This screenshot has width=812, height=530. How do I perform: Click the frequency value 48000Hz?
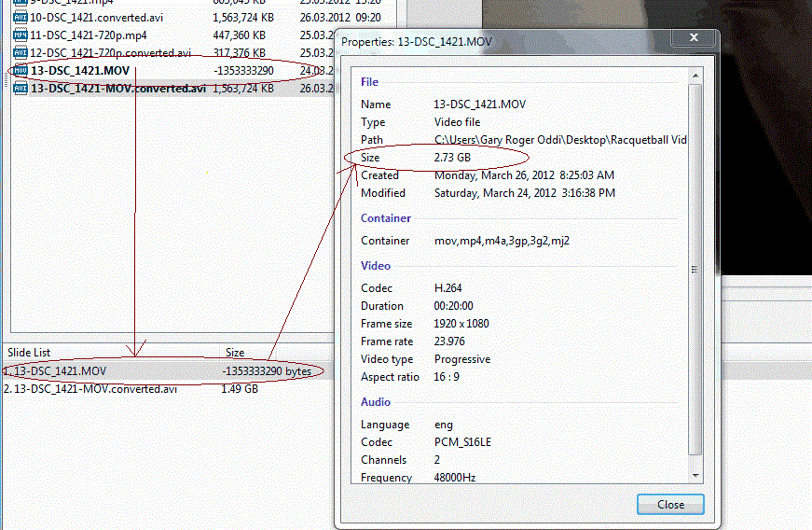point(455,477)
